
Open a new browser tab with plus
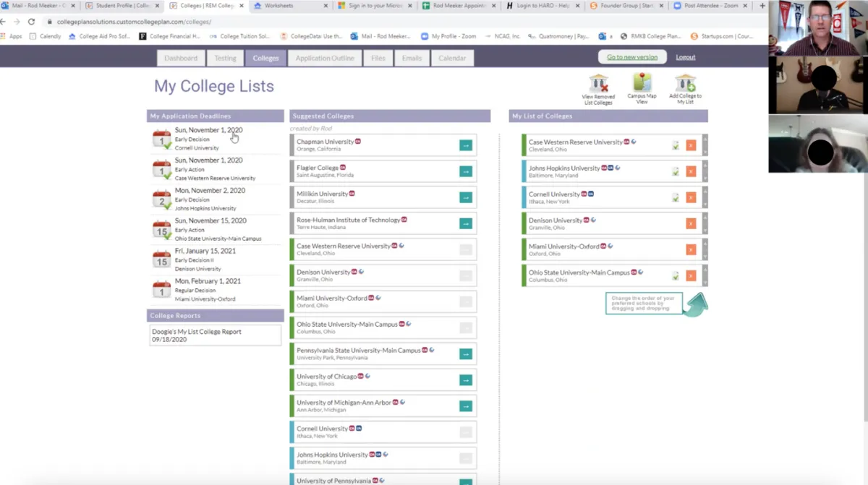762,6
